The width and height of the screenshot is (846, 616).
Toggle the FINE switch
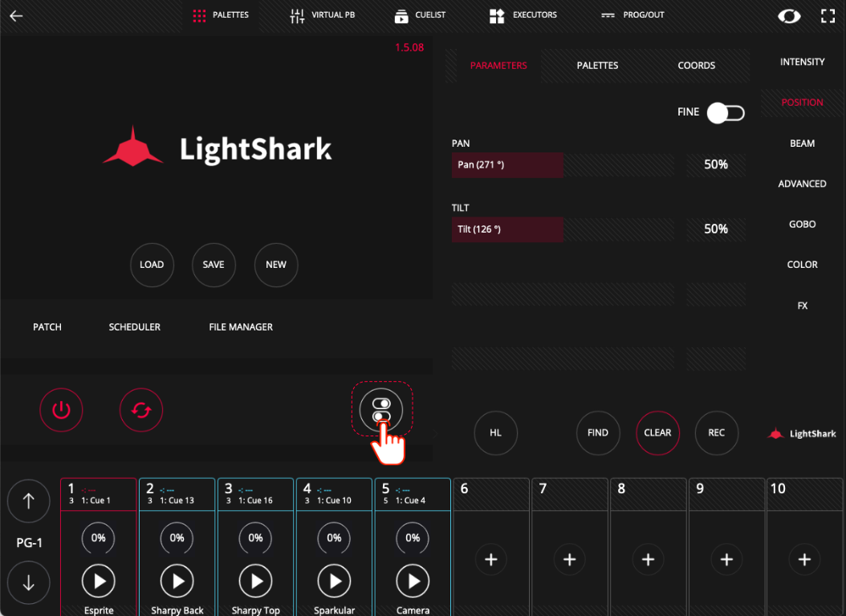click(x=726, y=112)
